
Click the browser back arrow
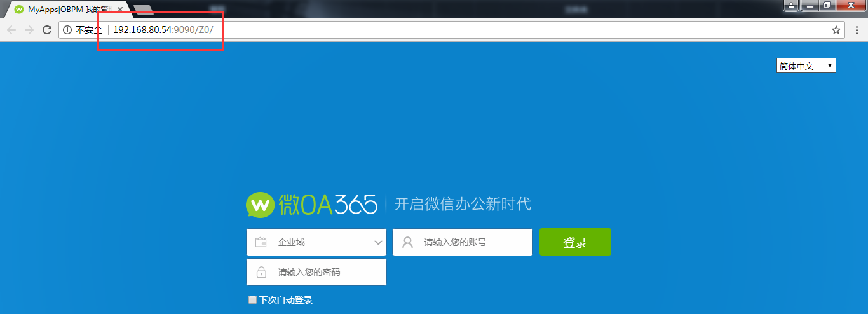pyautogui.click(x=11, y=30)
